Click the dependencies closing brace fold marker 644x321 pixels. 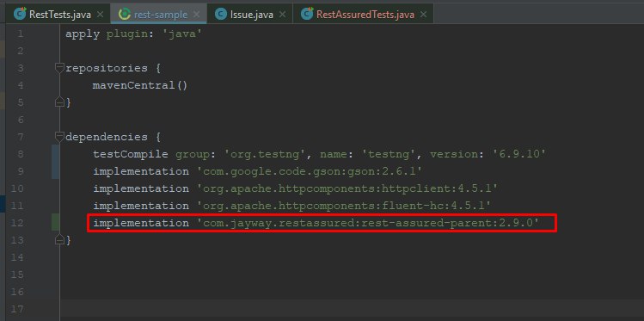[60, 239]
